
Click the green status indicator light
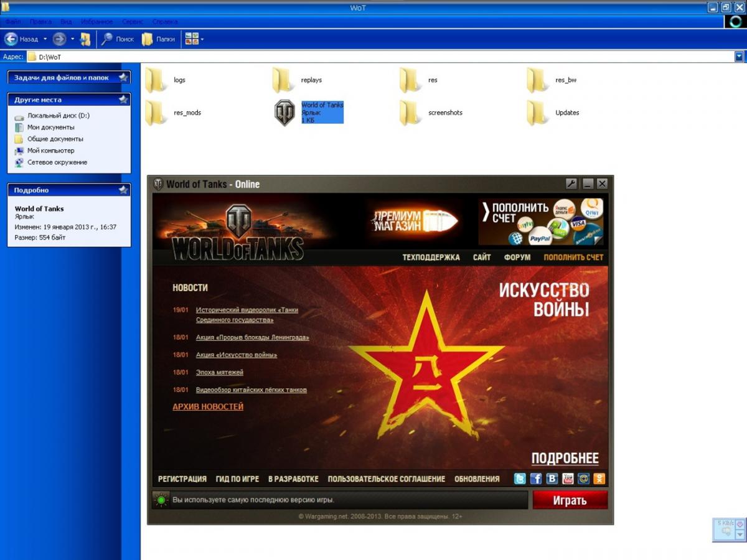click(x=161, y=500)
